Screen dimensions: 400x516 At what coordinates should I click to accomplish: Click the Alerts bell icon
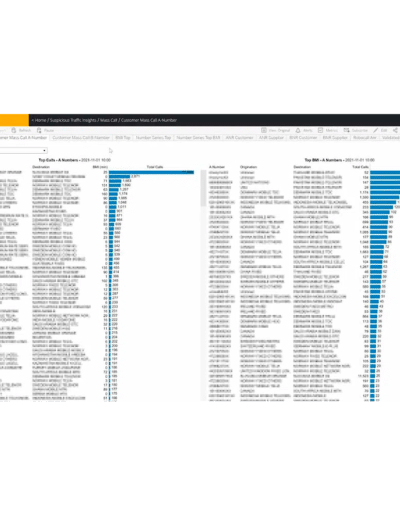[x=298, y=130]
